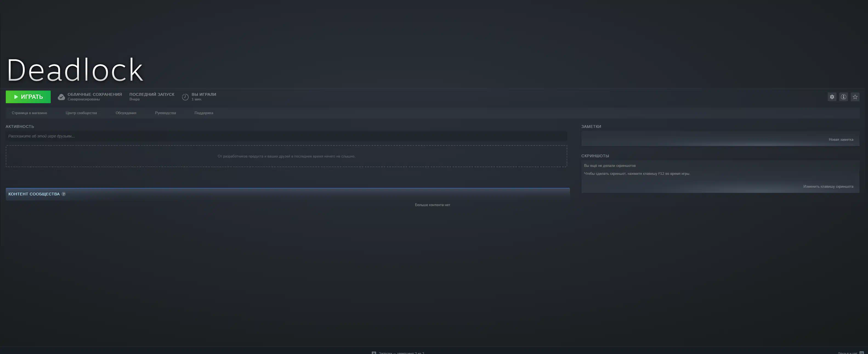Click the Больше контента нет text
The width and height of the screenshot is (868, 354).
[432, 205]
